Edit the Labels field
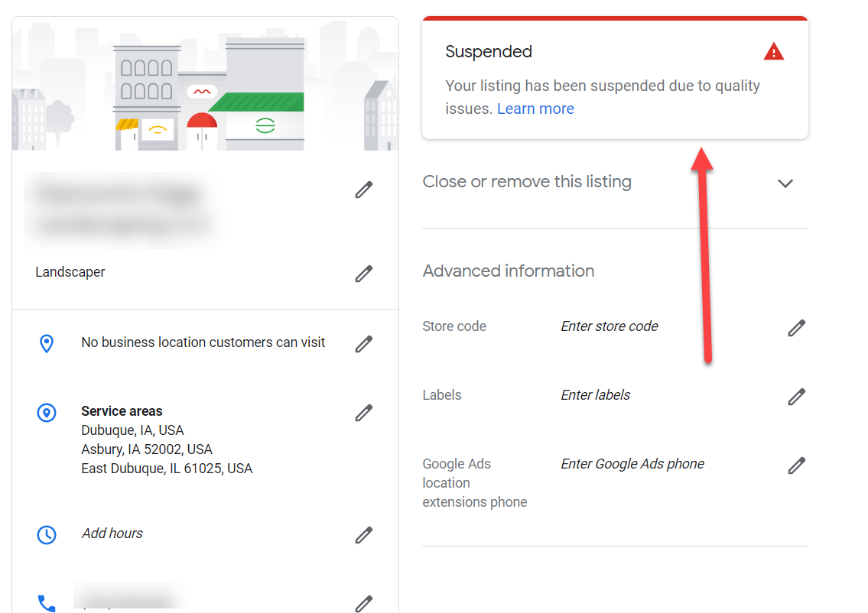This screenshot has width=868, height=613. (x=796, y=396)
